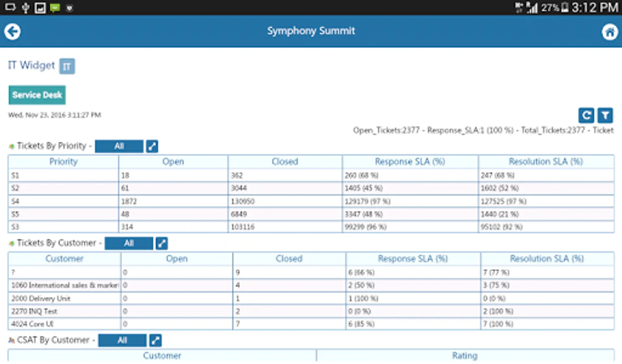The height and width of the screenshot is (364, 622).
Task: Expand the Tickets By Priority widget
Action: coord(152,146)
